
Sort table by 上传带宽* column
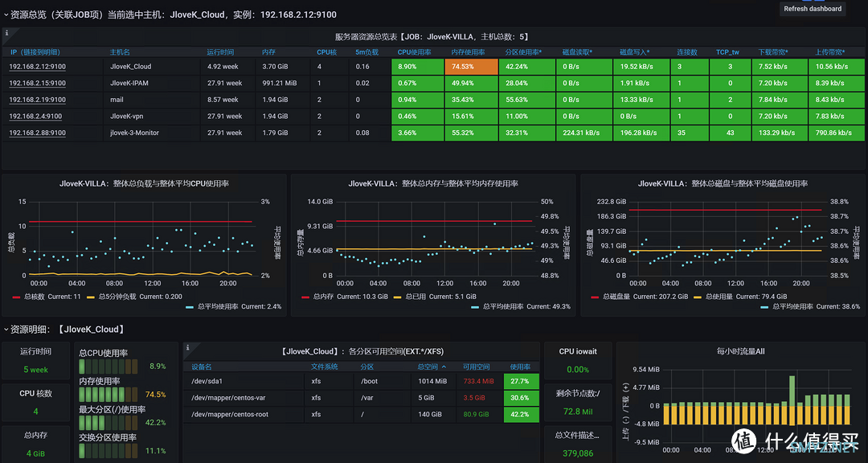click(x=829, y=52)
